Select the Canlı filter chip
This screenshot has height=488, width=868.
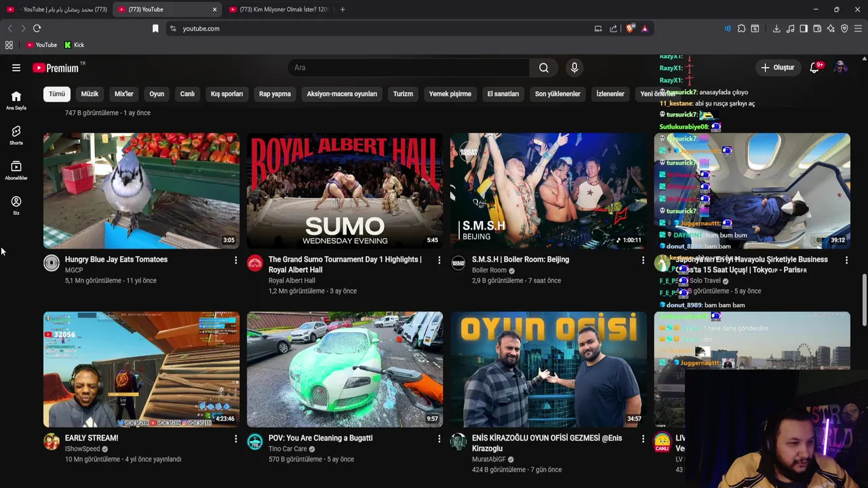(187, 94)
